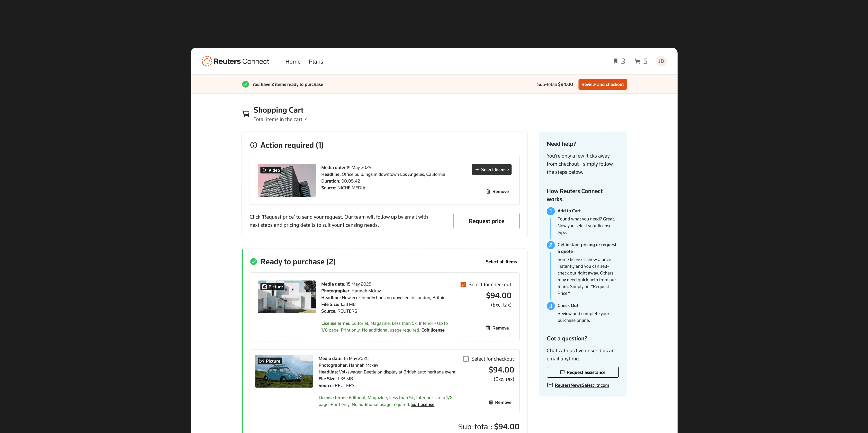
Task: Click Select all items
Action: (501, 262)
